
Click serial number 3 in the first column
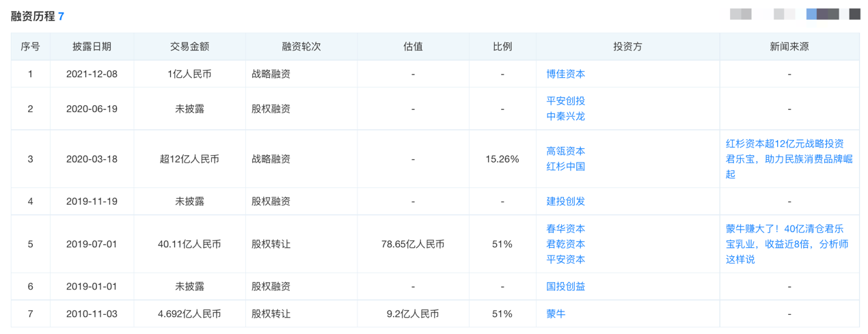click(x=30, y=159)
